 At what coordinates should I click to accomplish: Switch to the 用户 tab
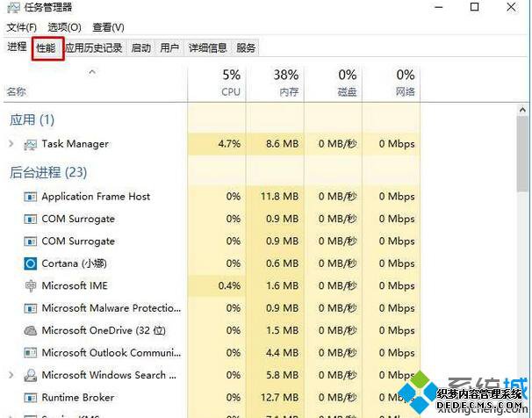169,47
